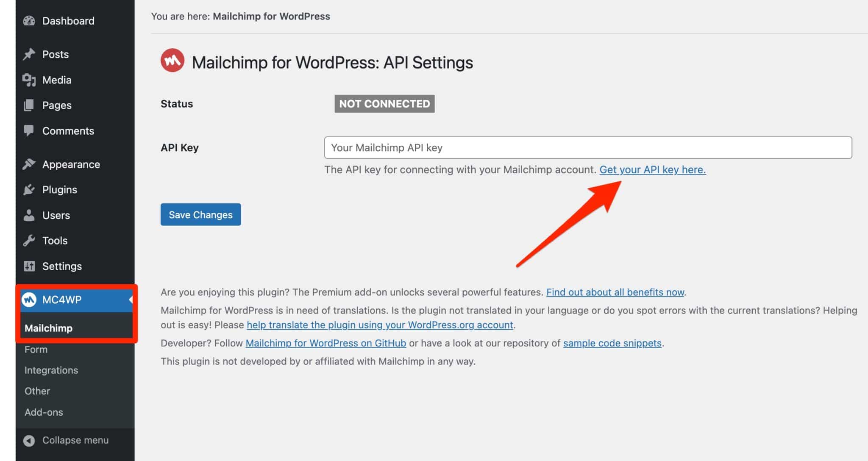Viewport: 868px width, 461px height.
Task: Click the API Key field label
Action: pyautogui.click(x=180, y=147)
